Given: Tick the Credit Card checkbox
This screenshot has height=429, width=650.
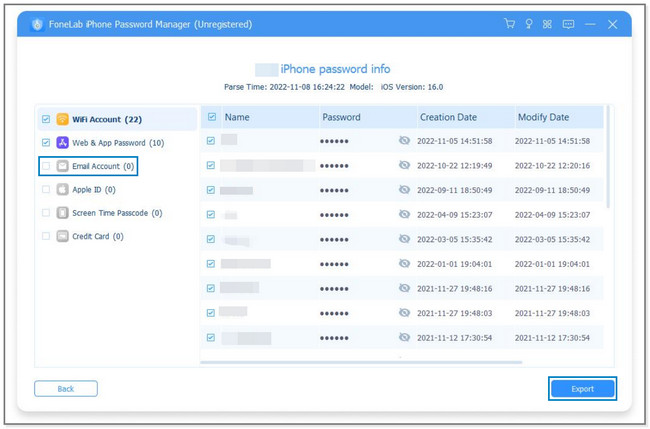Looking at the screenshot, I should point(46,236).
